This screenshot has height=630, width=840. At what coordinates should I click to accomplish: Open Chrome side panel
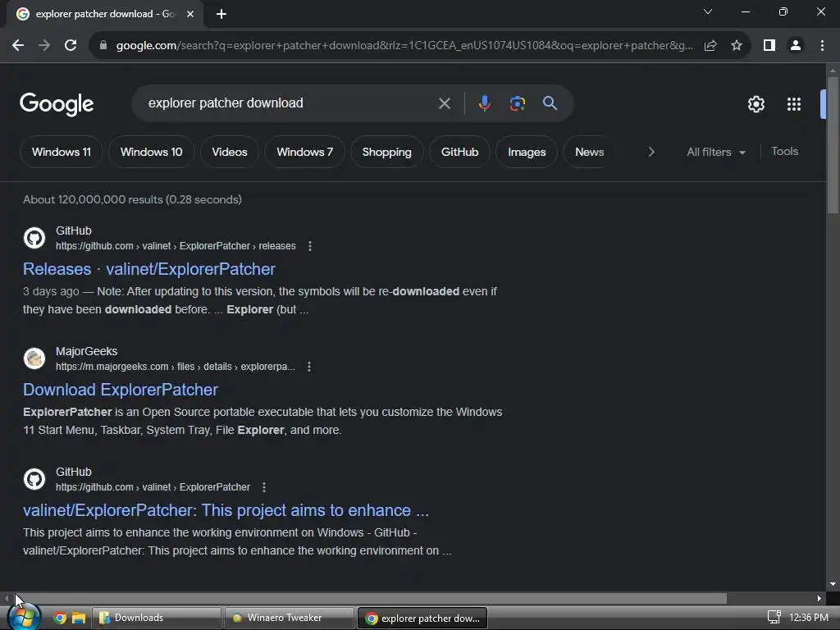click(769, 46)
